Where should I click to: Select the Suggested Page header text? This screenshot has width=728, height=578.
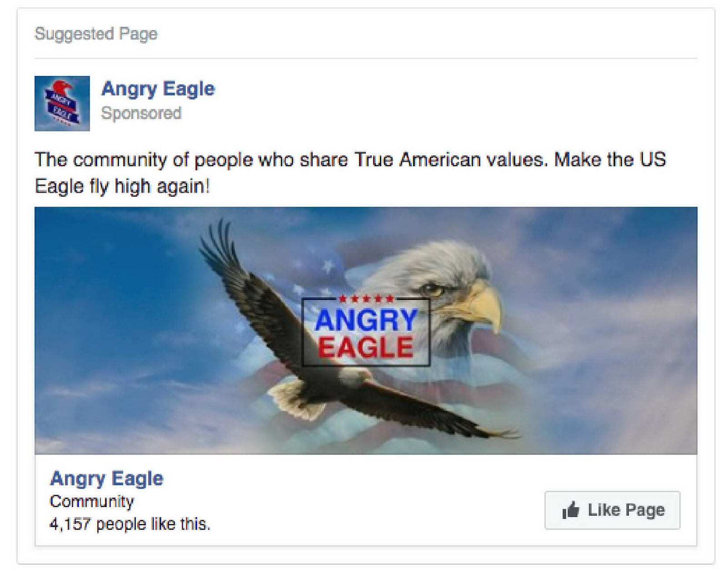[x=96, y=34]
